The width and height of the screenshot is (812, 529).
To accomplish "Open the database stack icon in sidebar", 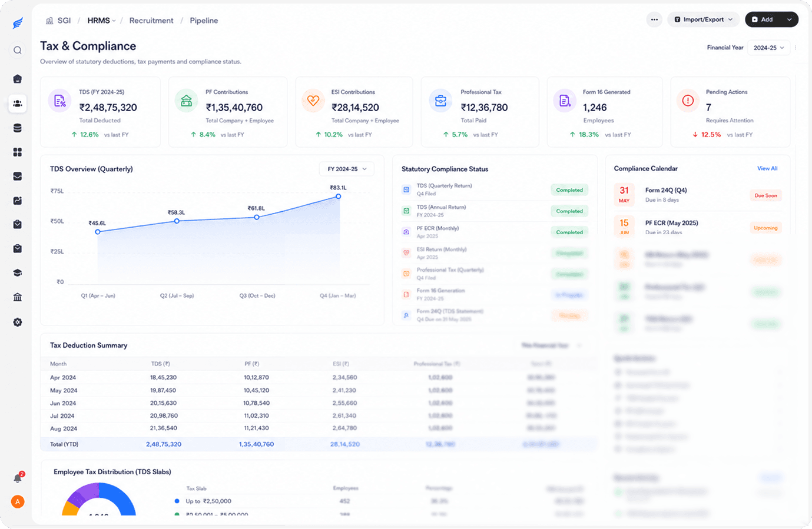I will click(x=18, y=128).
